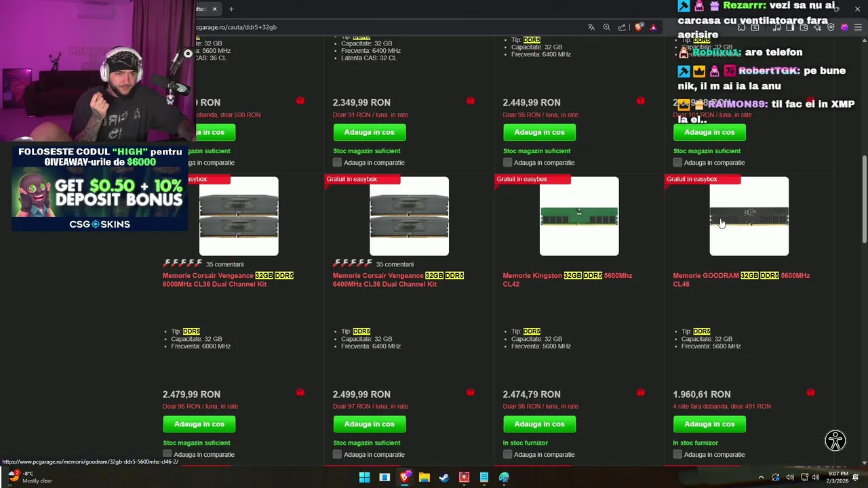
Task: Click the page vertical scrollbar thumb
Action: click(864, 199)
